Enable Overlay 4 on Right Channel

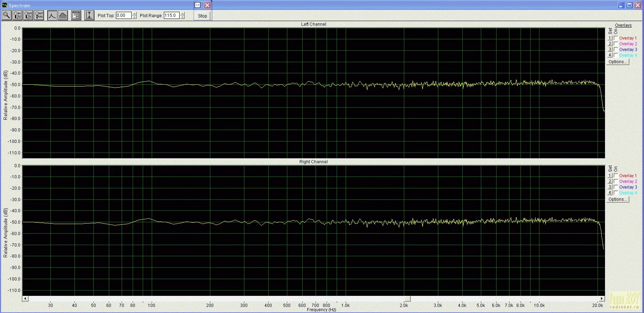[616, 193]
